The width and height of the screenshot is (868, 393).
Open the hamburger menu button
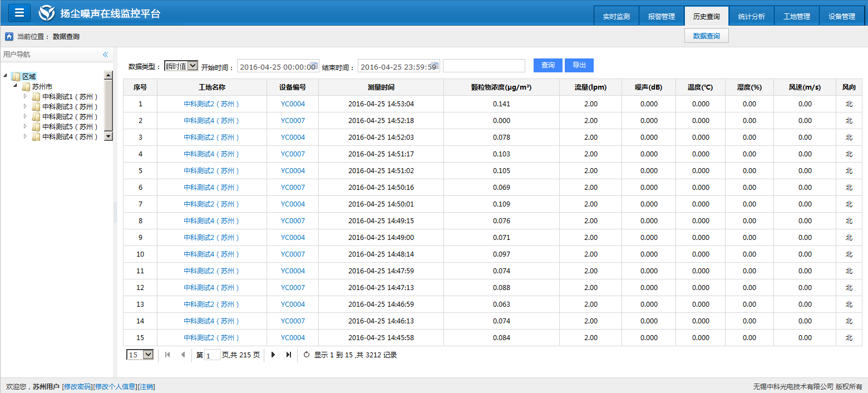coord(19,12)
